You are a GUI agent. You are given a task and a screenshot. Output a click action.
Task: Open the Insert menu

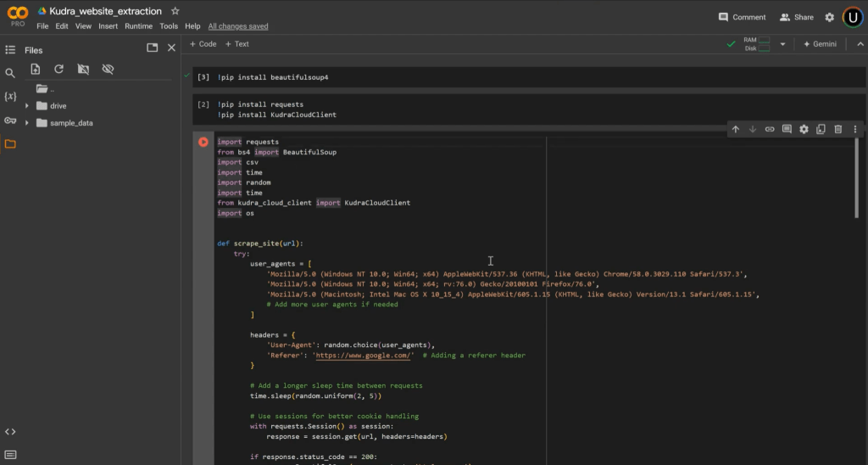(108, 26)
